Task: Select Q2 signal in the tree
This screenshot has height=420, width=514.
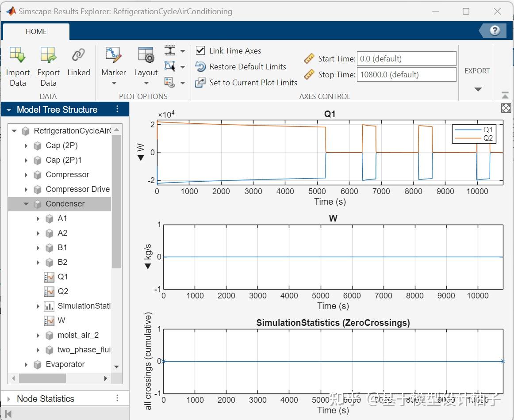Action: click(62, 291)
